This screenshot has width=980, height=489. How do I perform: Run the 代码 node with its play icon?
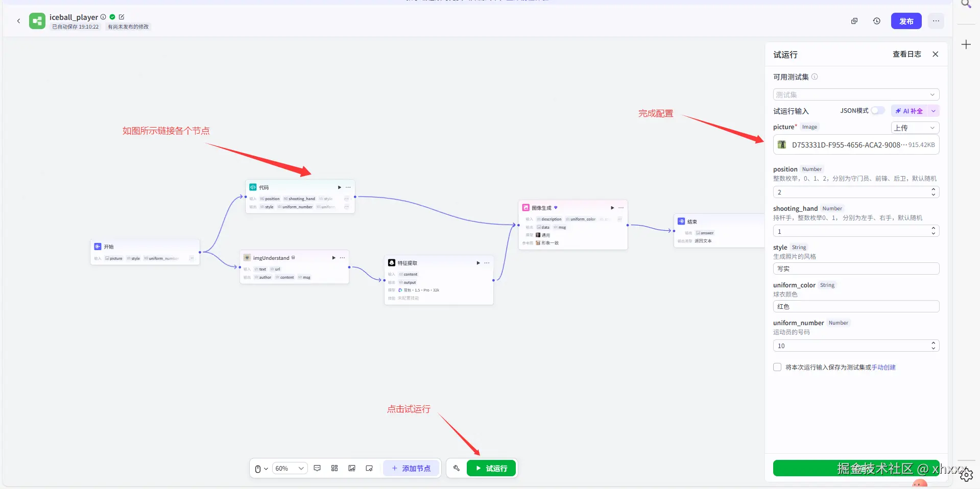point(340,187)
